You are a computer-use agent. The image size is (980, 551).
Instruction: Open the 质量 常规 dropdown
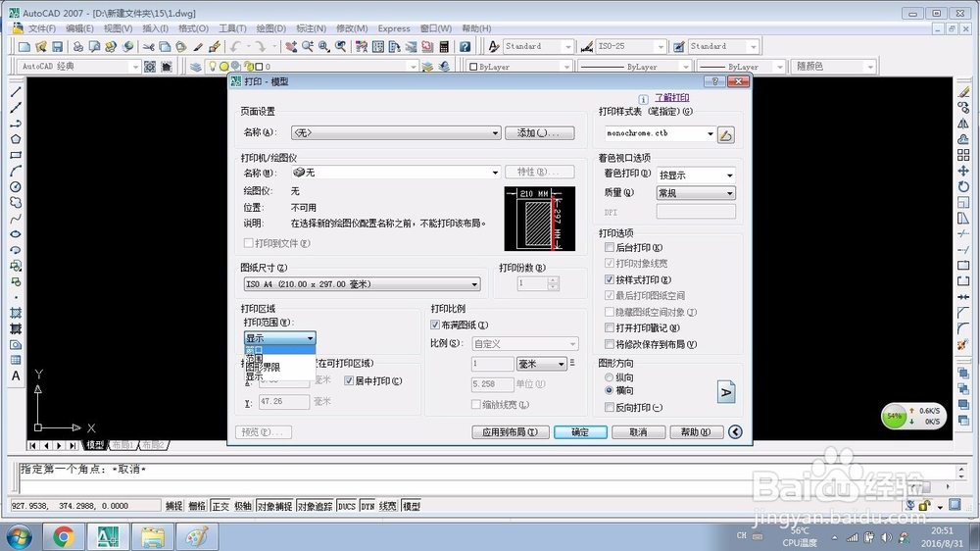696,193
